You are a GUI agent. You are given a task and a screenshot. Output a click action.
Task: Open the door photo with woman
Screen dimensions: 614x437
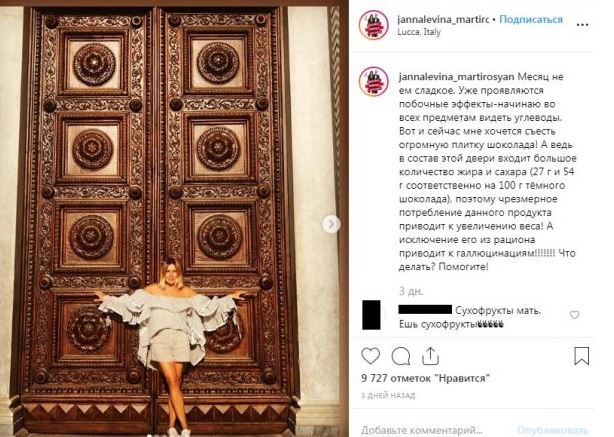174,218
